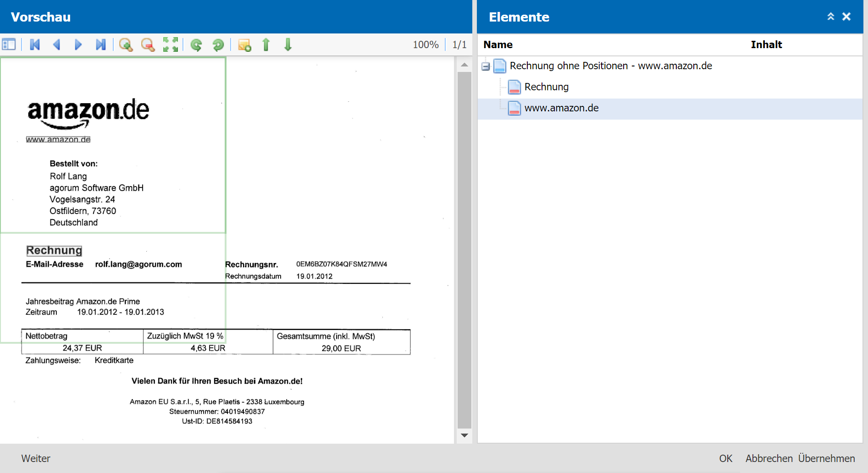Click 'agorum Software GmbH' in the address
This screenshot has width=868, height=473.
[x=97, y=188]
